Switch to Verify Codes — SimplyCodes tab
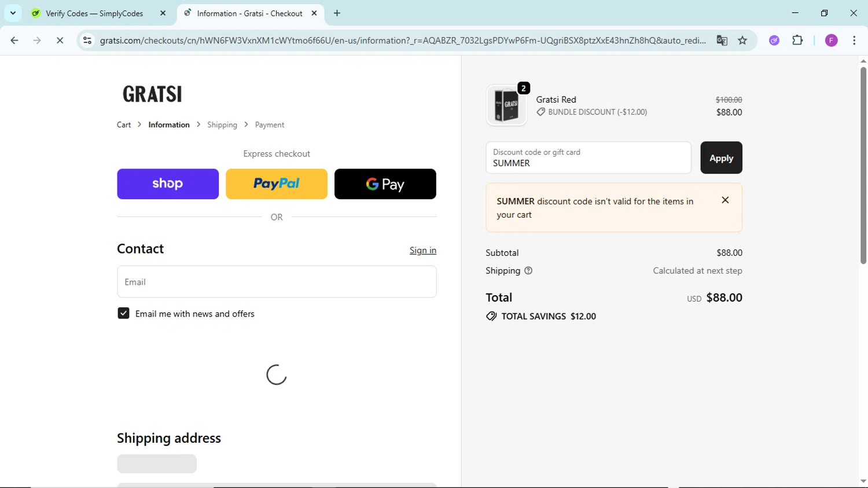Screen dimensions: 868x488 point(94,13)
